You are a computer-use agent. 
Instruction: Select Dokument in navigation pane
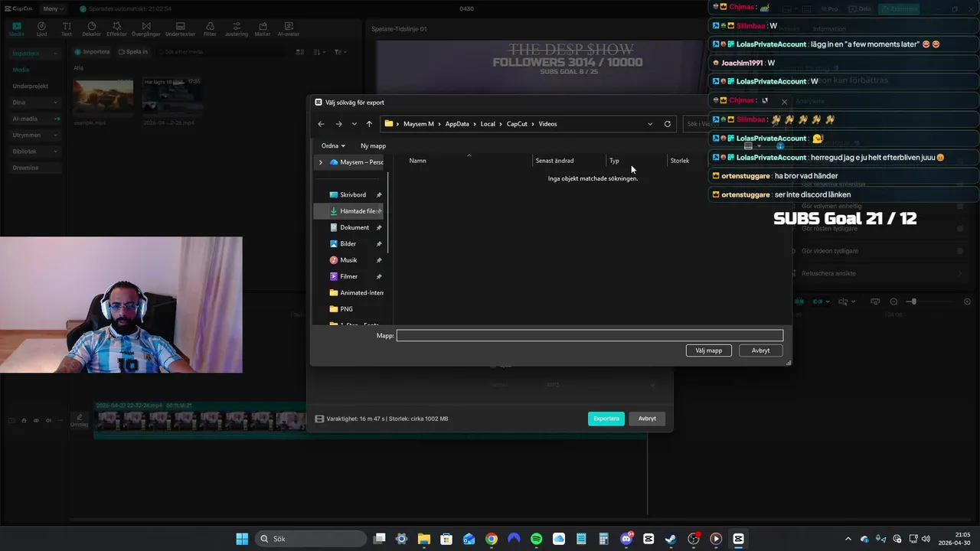(354, 227)
